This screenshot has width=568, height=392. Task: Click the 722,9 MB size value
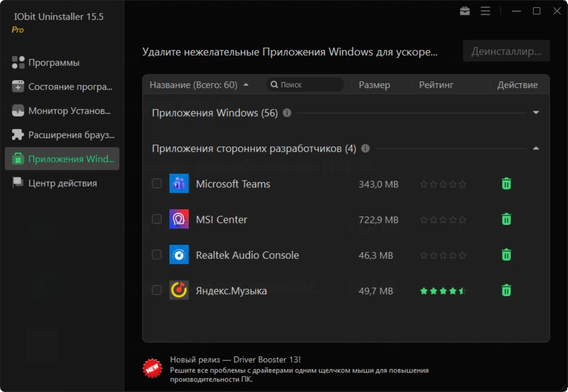378,220
